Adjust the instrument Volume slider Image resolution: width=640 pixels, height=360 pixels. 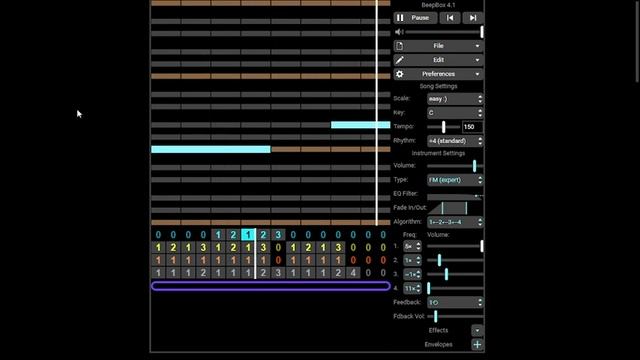pos(455,166)
